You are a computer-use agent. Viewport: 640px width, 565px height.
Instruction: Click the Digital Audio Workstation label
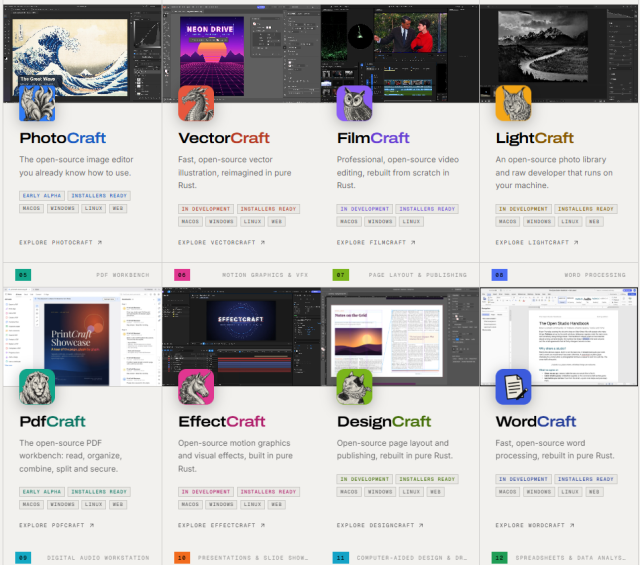tap(98, 558)
